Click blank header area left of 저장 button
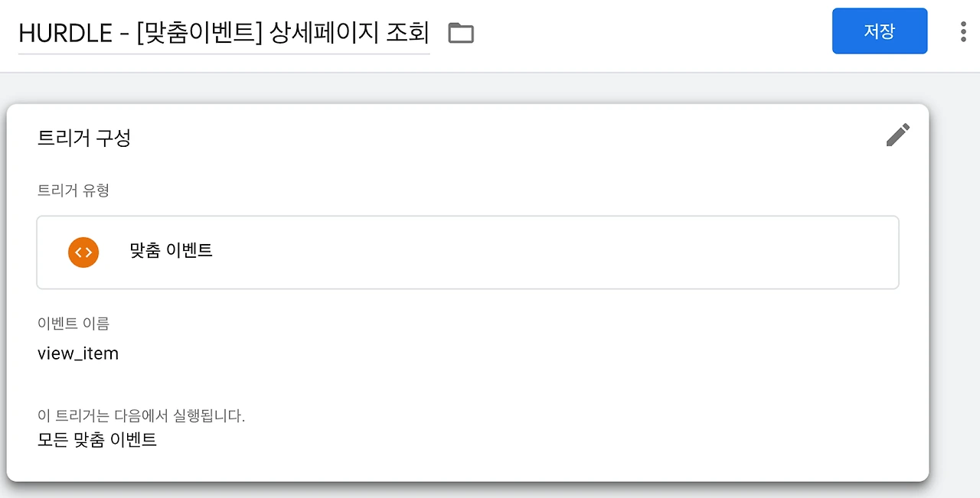This screenshot has width=980, height=498. pos(651,34)
